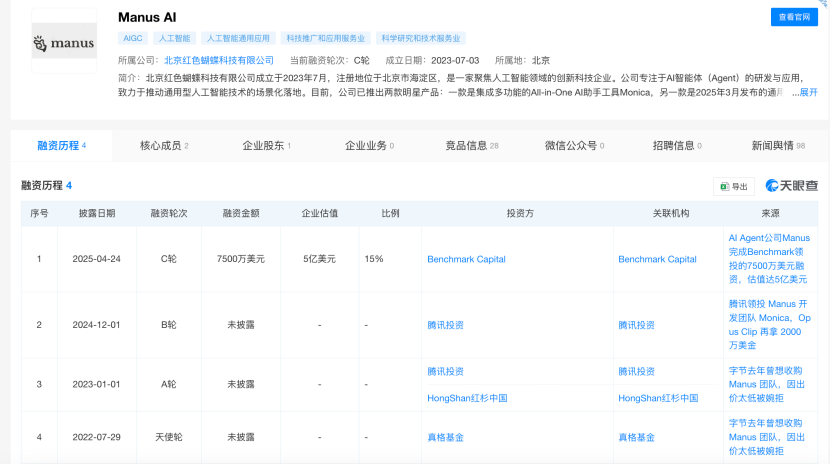The height and width of the screenshot is (464, 830).
Task: Switch to the 核心成员 tab
Action: point(163,146)
